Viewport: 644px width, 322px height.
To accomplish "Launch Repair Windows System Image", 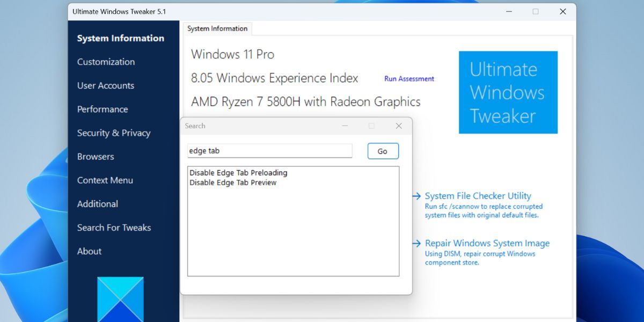I will (x=487, y=243).
